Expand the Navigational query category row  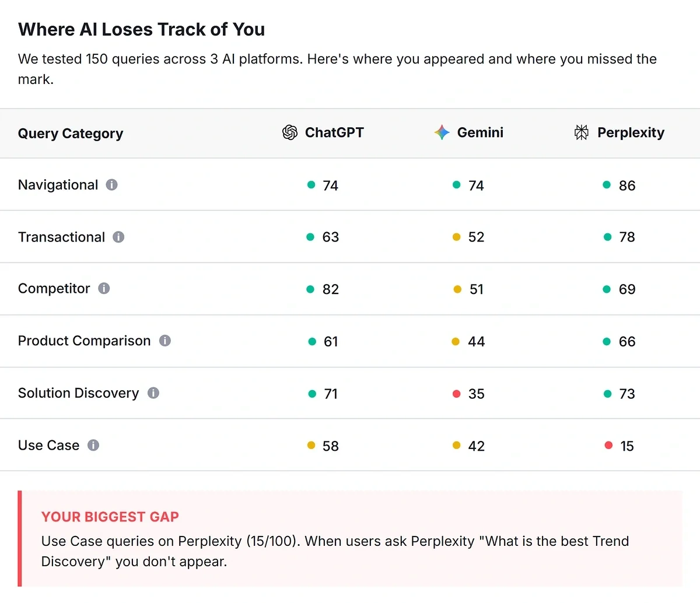click(58, 185)
